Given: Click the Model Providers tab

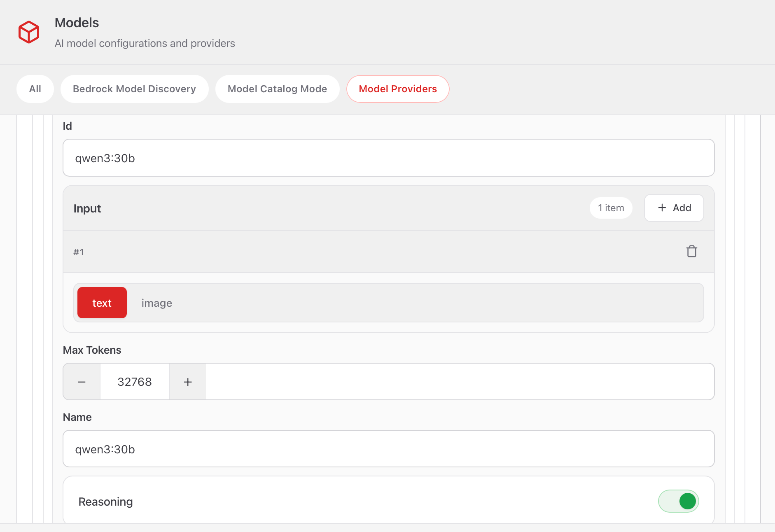Looking at the screenshot, I should tap(397, 89).
